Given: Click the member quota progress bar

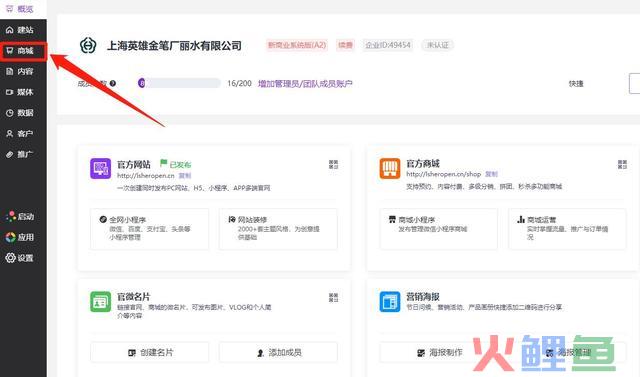Looking at the screenshot, I should click(179, 83).
